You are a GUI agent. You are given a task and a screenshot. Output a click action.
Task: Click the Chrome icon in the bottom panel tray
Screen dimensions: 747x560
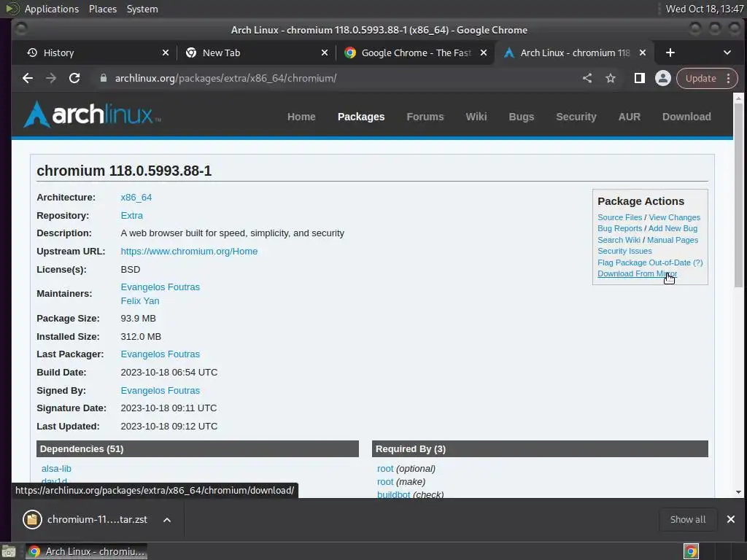click(691, 551)
